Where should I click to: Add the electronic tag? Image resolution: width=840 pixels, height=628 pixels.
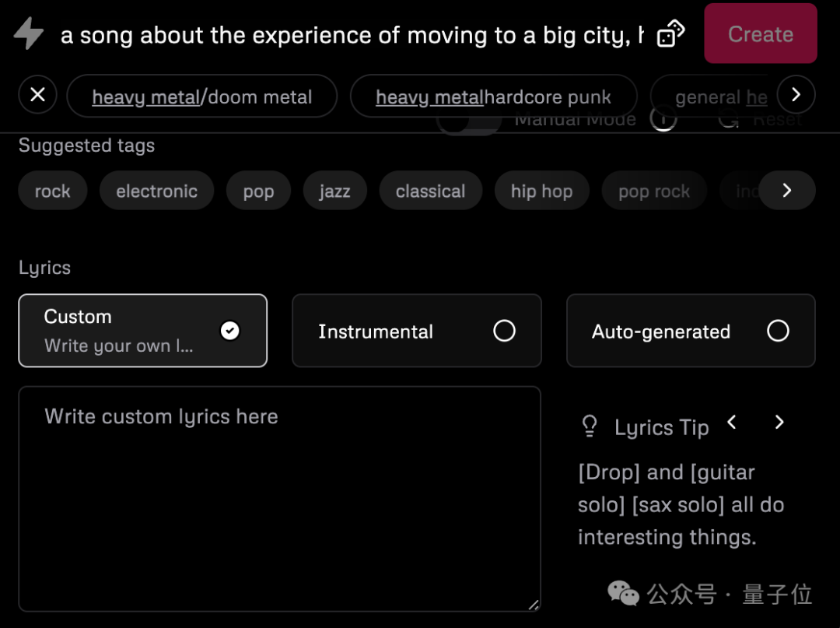click(x=156, y=191)
